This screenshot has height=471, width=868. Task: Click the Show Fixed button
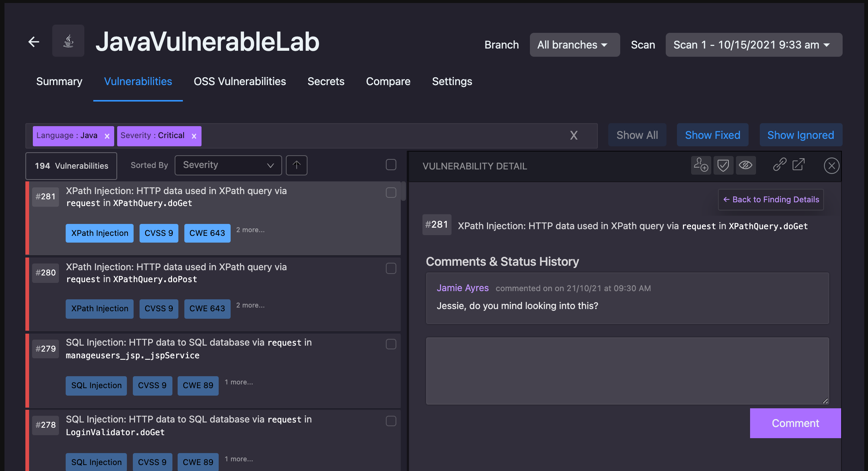click(x=712, y=135)
